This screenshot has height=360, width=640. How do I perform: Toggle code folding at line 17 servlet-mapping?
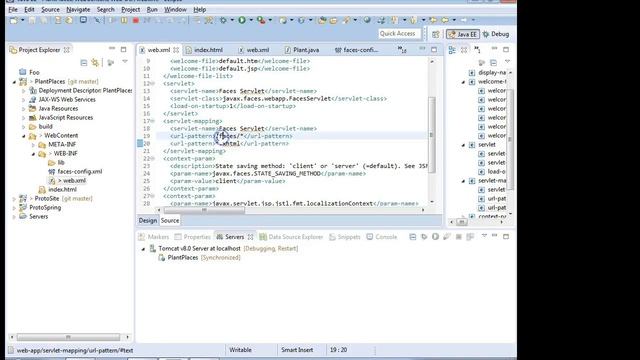[x=153, y=121]
